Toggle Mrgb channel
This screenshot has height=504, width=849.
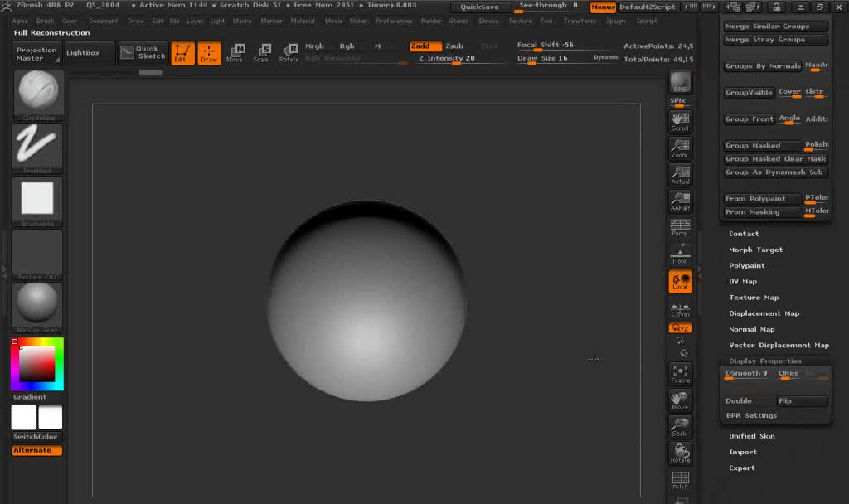coord(314,46)
